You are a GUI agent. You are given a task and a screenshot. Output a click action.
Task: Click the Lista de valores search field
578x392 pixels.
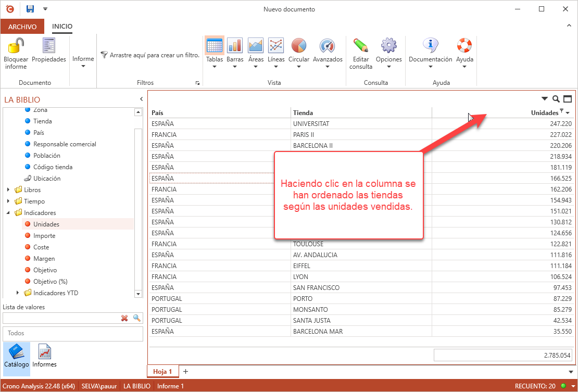[60, 318]
